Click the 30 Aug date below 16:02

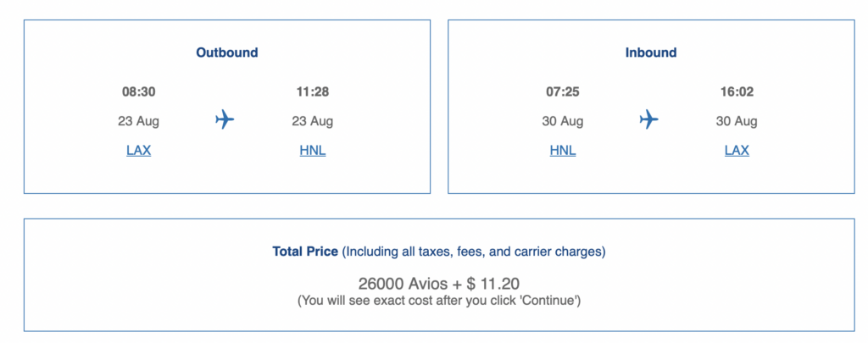pos(737,121)
